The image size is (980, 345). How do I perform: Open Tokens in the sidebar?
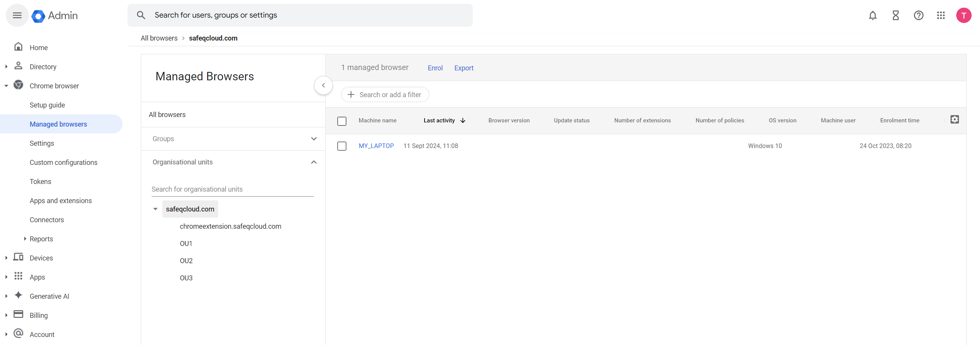(x=40, y=182)
